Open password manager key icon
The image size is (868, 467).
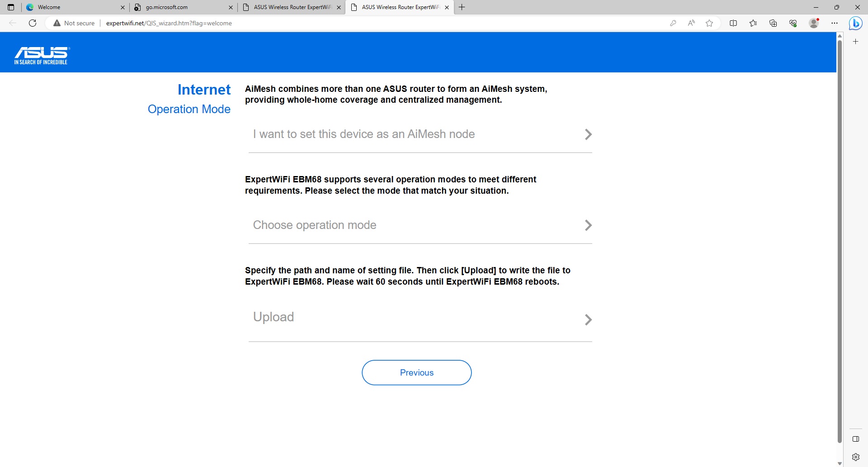(x=673, y=23)
